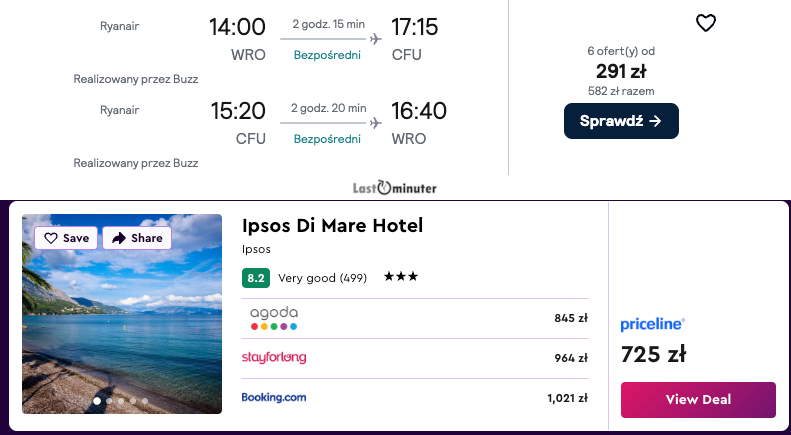Viewport: 791px width, 435px height.
Task: Click Bezpośredni on the 14:00 WRO flight
Action: pos(327,55)
